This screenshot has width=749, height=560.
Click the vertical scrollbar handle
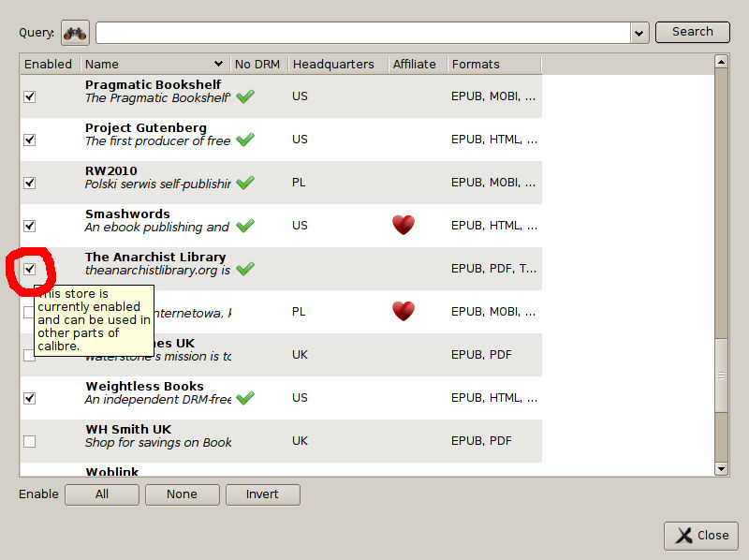tap(721, 376)
